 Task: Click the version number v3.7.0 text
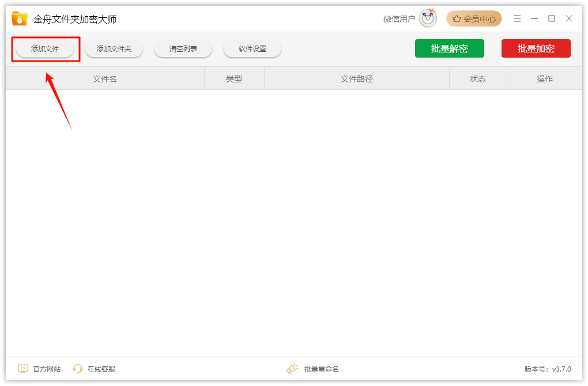point(561,369)
